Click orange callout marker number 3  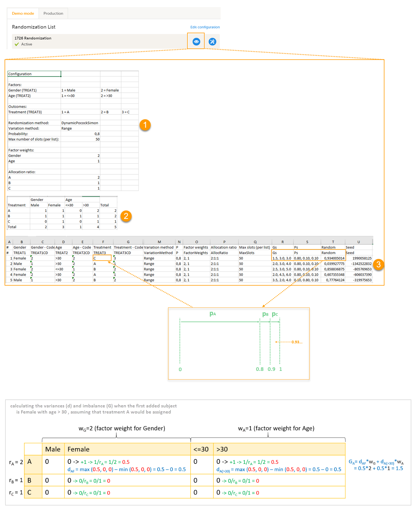pos(378,264)
